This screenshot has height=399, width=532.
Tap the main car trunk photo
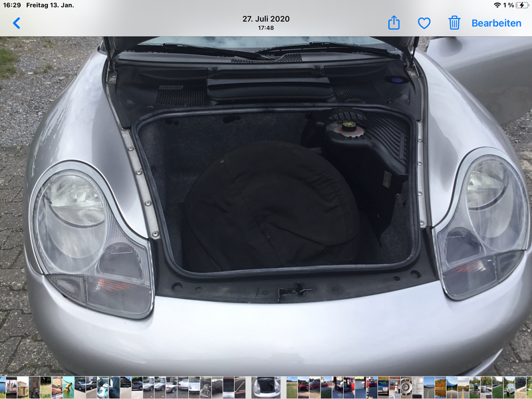tap(266, 199)
